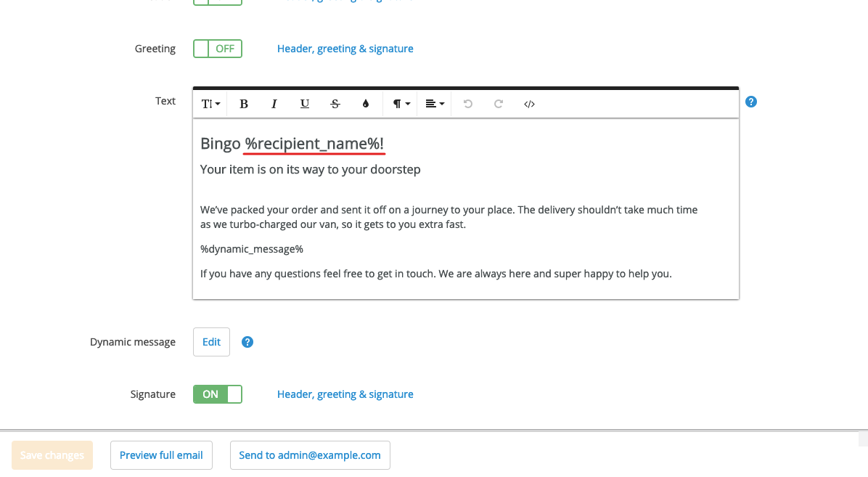This screenshot has width=868, height=477.
Task: Turn on the Greeting toggle
Action: tap(218, 49)
